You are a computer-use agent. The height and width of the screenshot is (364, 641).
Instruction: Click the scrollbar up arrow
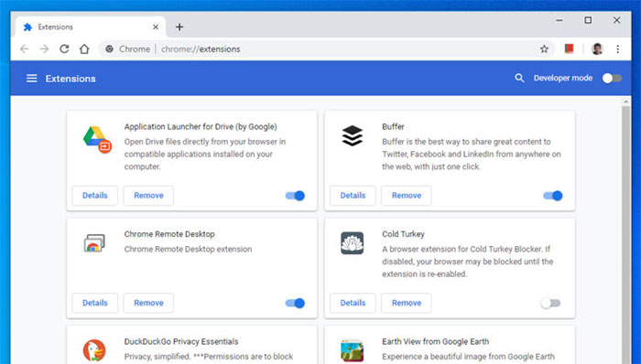point(625,101)
